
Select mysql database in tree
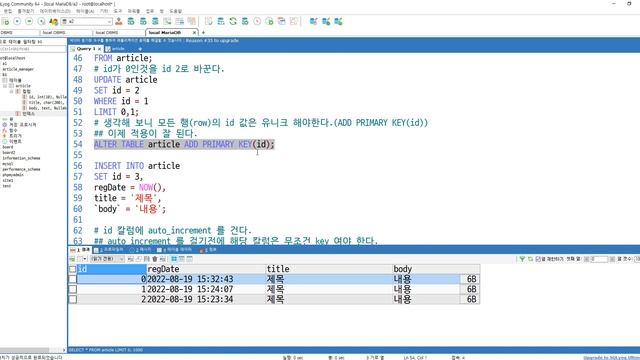(8, 164)
